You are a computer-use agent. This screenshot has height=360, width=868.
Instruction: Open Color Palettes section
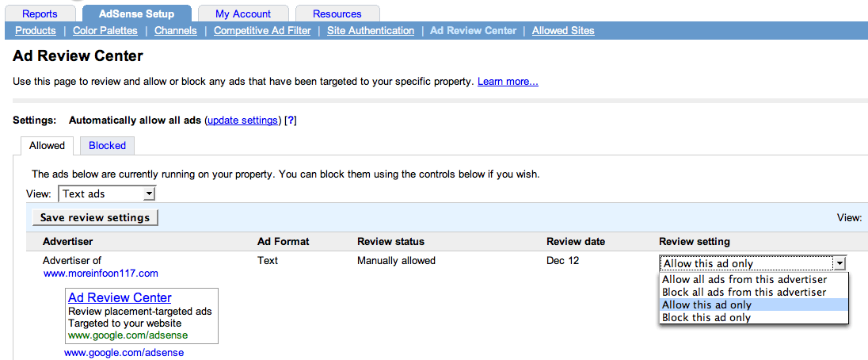pos(105,31)
